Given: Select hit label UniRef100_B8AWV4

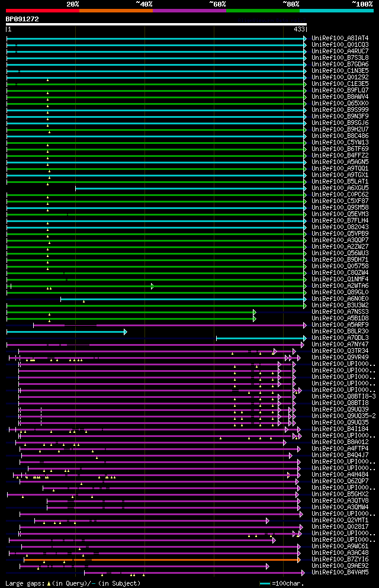Looking at the screenshot, I should point(340,97).
